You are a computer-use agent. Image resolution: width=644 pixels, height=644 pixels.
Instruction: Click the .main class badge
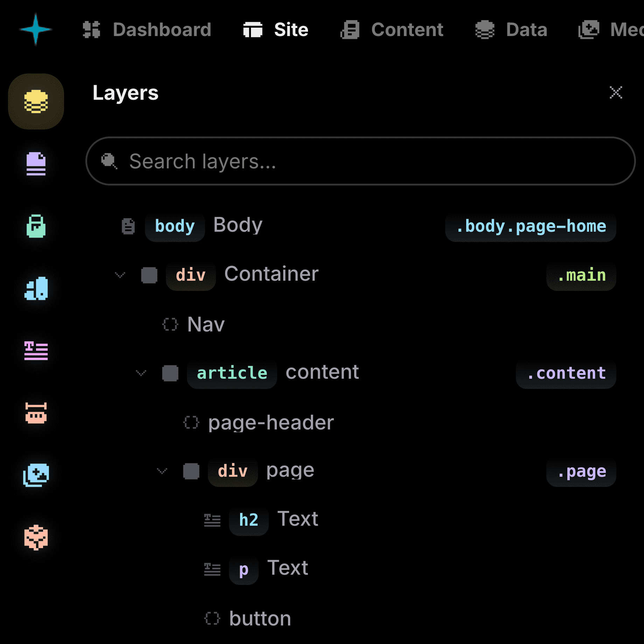click(581, 275)
